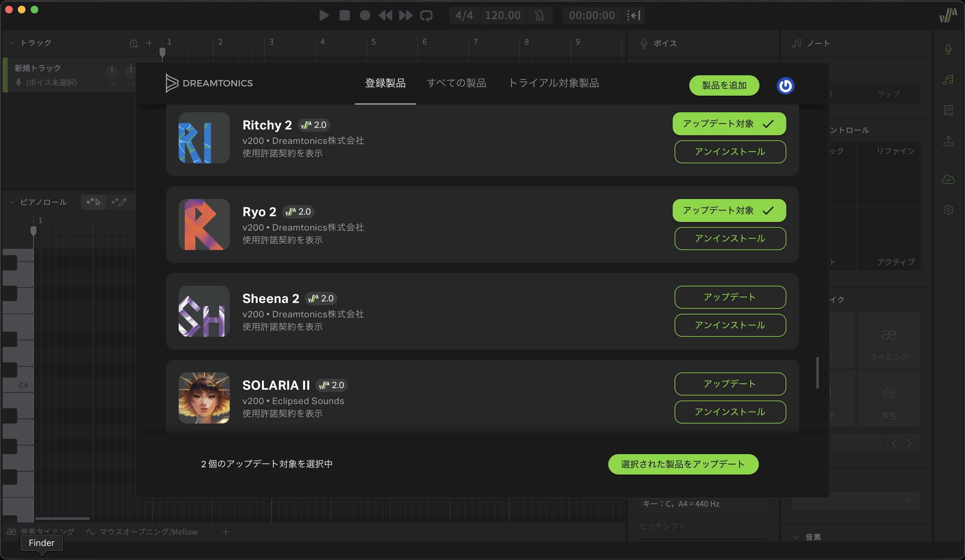Click the ノート panel header
This screenshot has width=965, height=560.
pyautogui.click(x=856, y=44)
